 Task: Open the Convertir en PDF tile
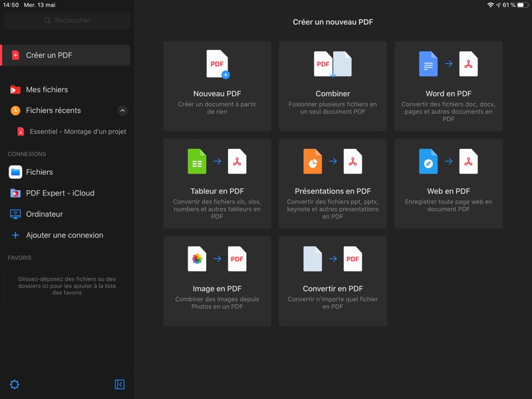pos(332,281)
